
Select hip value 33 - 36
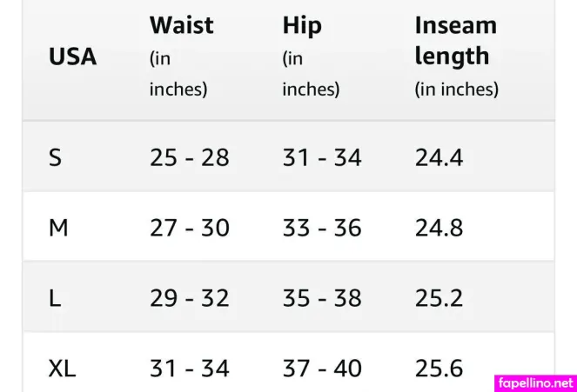322,229
